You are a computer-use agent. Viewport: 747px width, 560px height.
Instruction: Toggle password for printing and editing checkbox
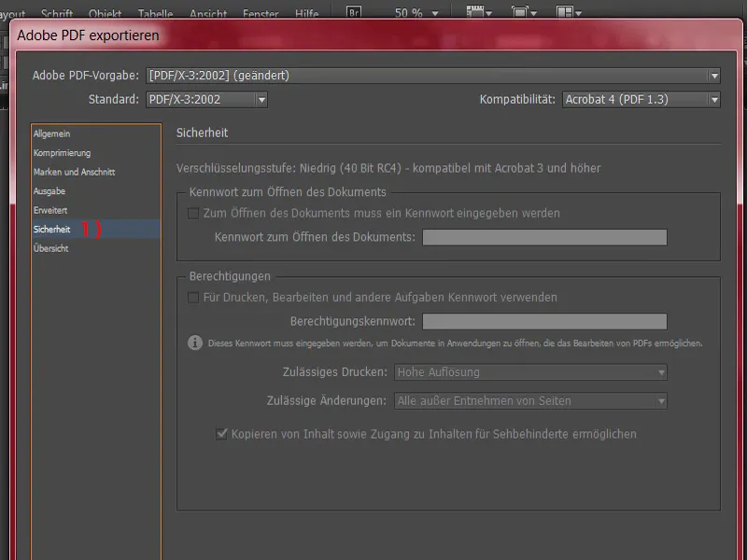(x=193, y=298)
